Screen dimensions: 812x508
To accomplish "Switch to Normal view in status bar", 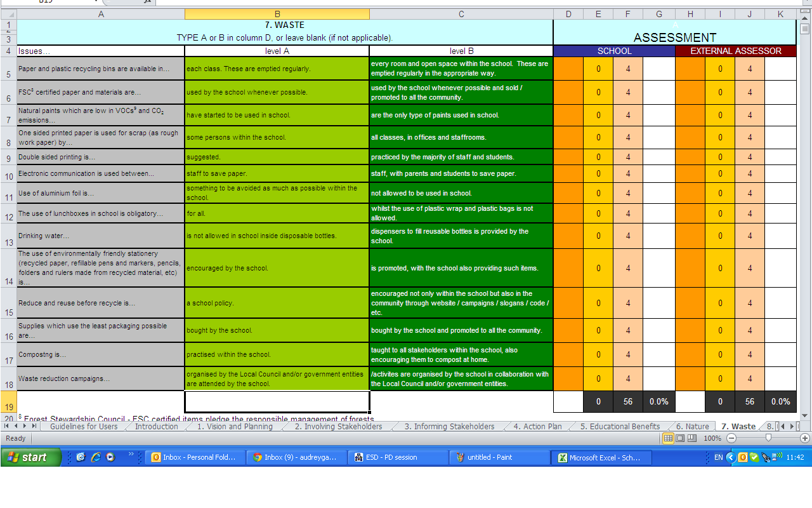I will [668, 438].
